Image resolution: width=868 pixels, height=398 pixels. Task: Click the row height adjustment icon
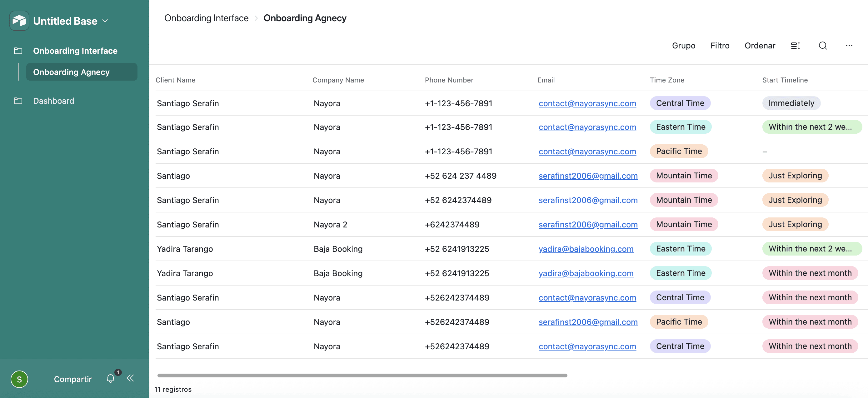coord(796,46)
